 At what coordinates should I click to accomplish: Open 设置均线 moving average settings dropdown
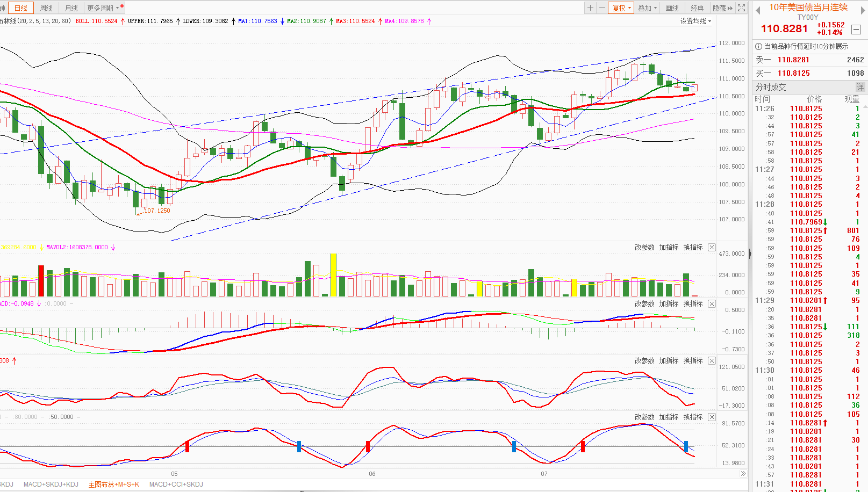tap(695, 21)
